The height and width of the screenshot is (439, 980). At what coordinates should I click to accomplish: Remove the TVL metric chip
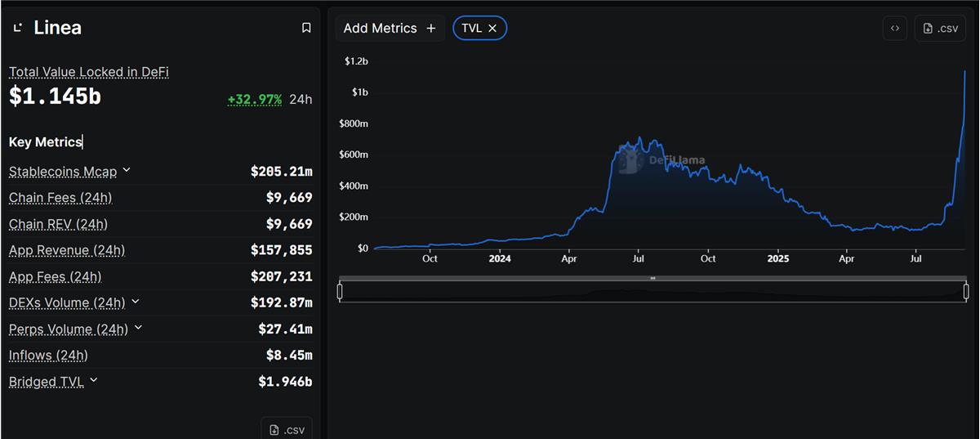click(492, 28)
